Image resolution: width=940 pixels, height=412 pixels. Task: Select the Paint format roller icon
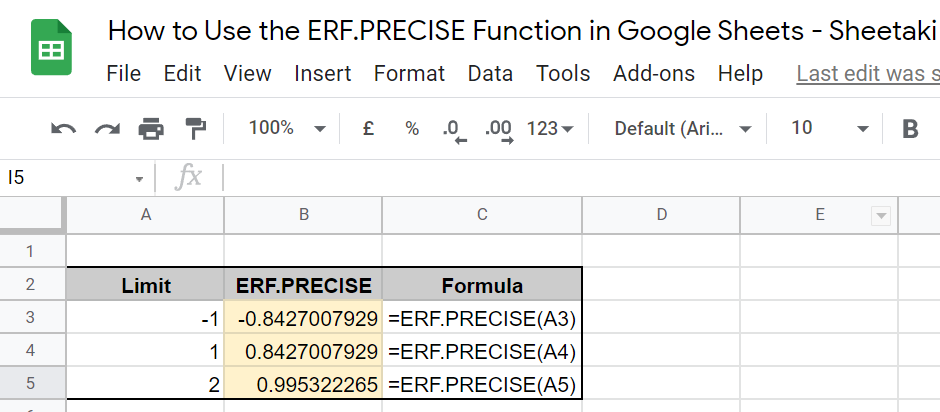pyautogui.click(x=195, y=129)
